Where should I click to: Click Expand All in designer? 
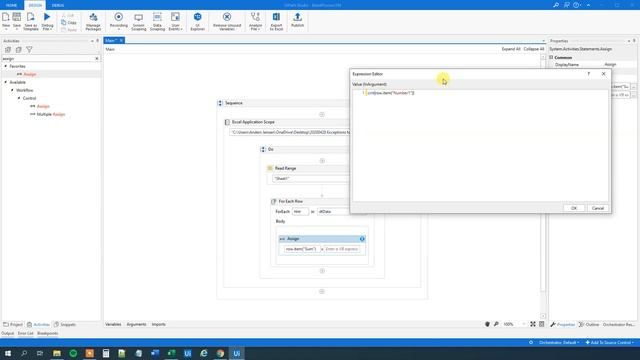pyautogui.click(x=511, y=49)
